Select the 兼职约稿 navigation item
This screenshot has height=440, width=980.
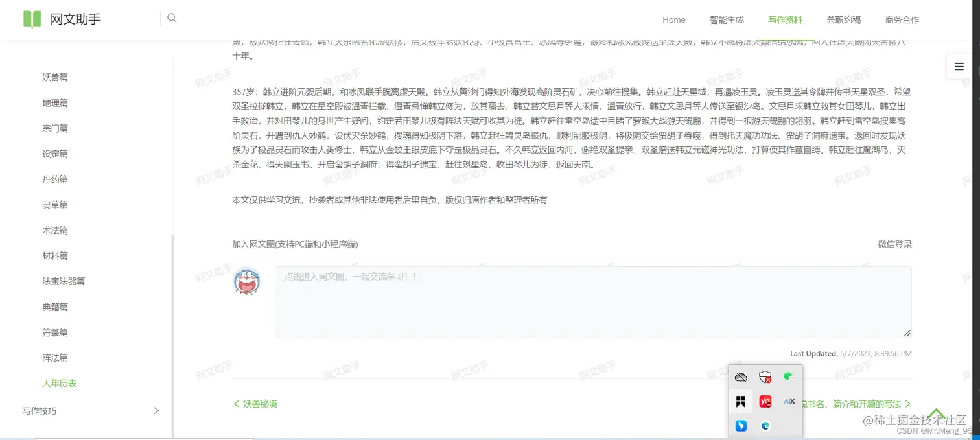[x=843, y=19]
